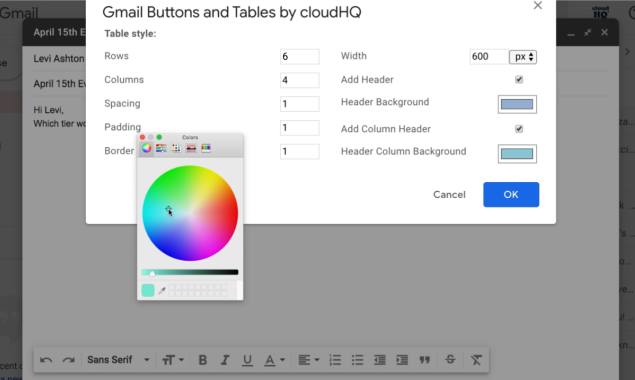Redo edit in compose toolbar

pos(68,360)
